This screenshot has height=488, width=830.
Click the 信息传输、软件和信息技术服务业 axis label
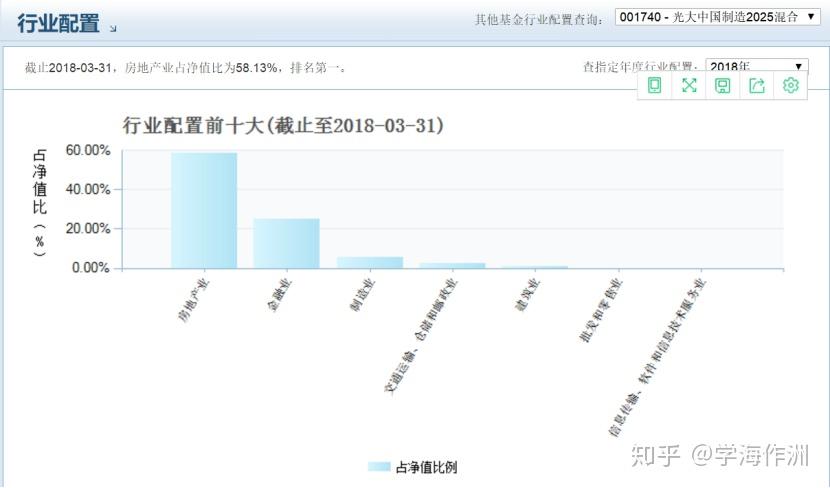[x=657, y=357]
